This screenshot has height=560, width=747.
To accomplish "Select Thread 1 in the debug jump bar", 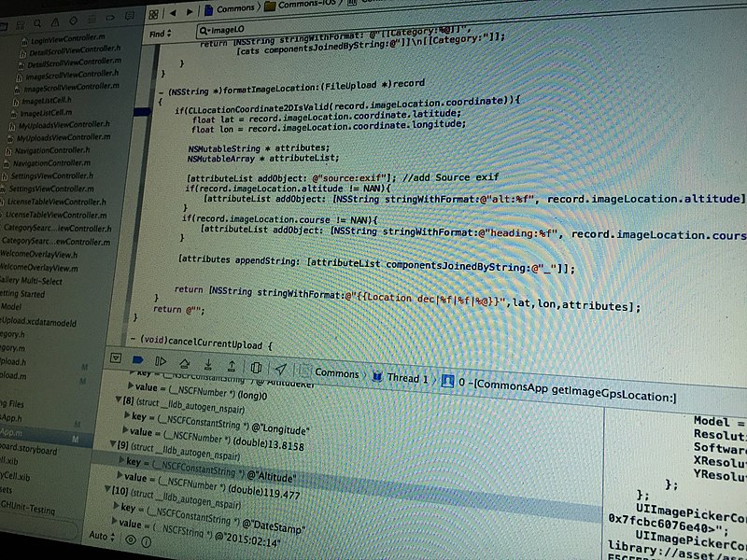I will [402, 378].
